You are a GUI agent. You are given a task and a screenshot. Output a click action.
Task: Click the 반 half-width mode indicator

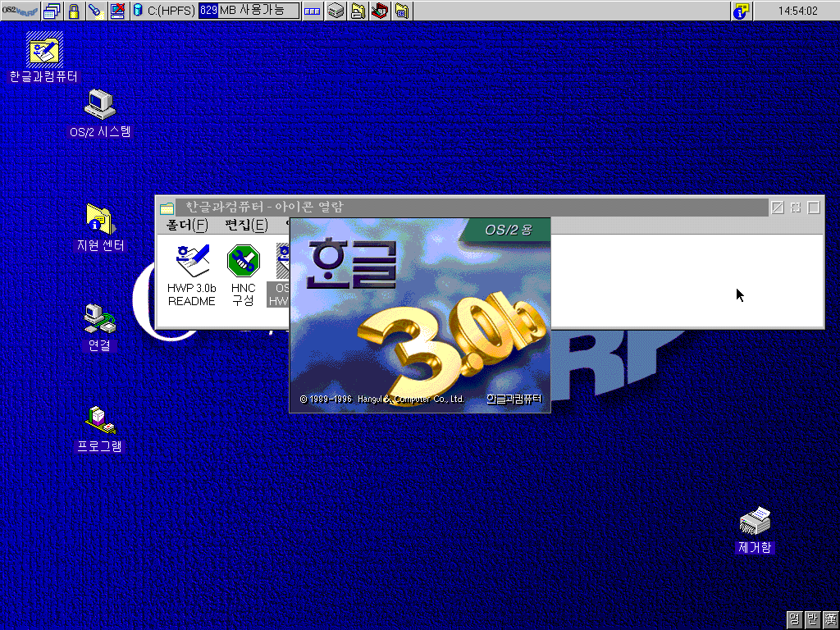(813, 620)
